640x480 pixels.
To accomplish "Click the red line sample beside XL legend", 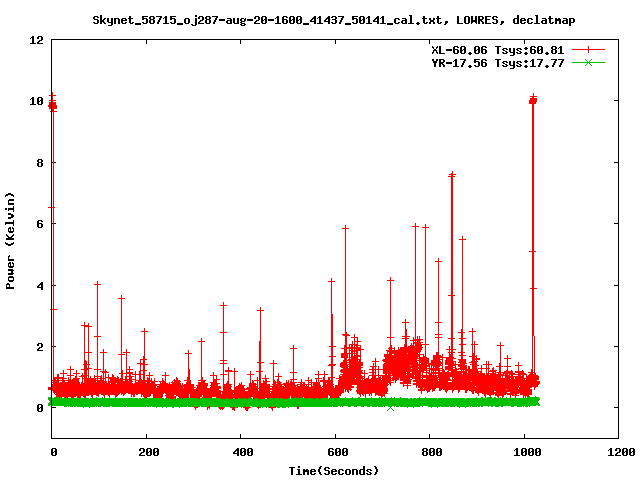I will [x=588, y=50].
